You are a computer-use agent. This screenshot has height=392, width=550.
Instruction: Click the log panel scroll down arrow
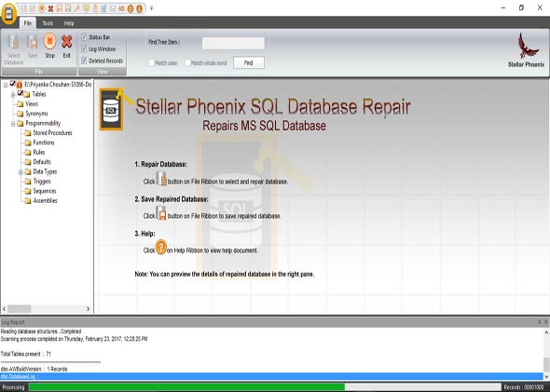(x=546, y=376)
